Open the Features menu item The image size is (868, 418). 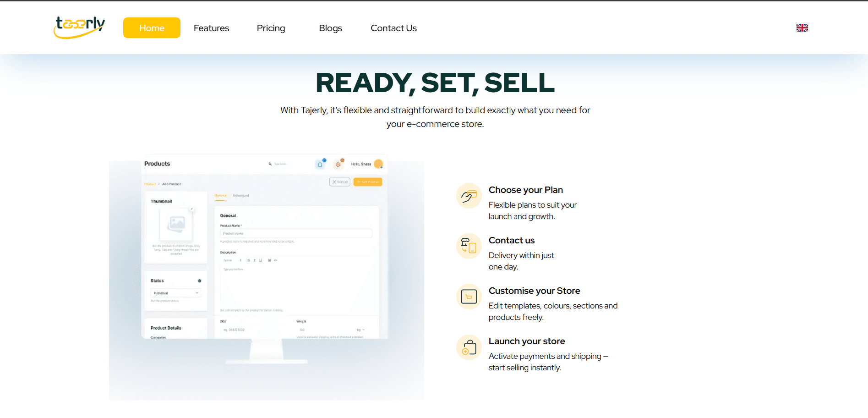(211, 28)
